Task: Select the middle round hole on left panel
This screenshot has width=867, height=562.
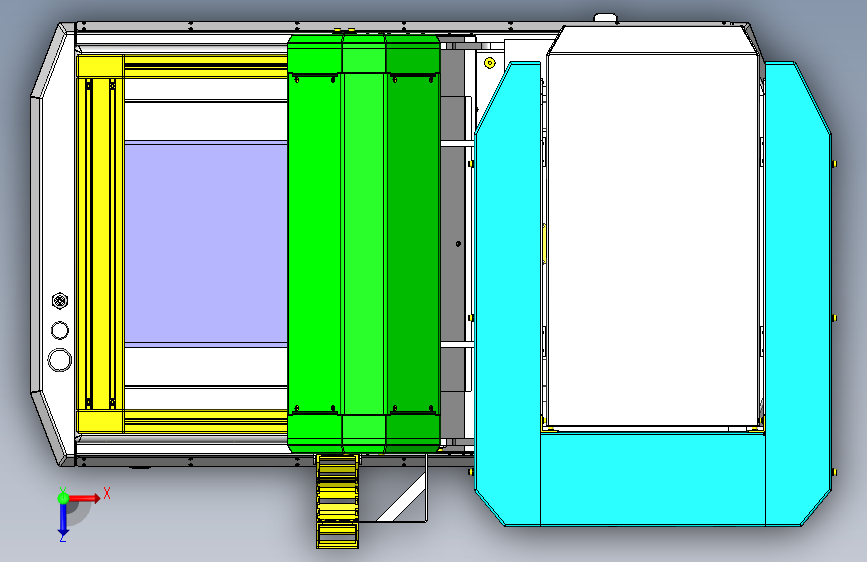Action: tap(60, 330)
